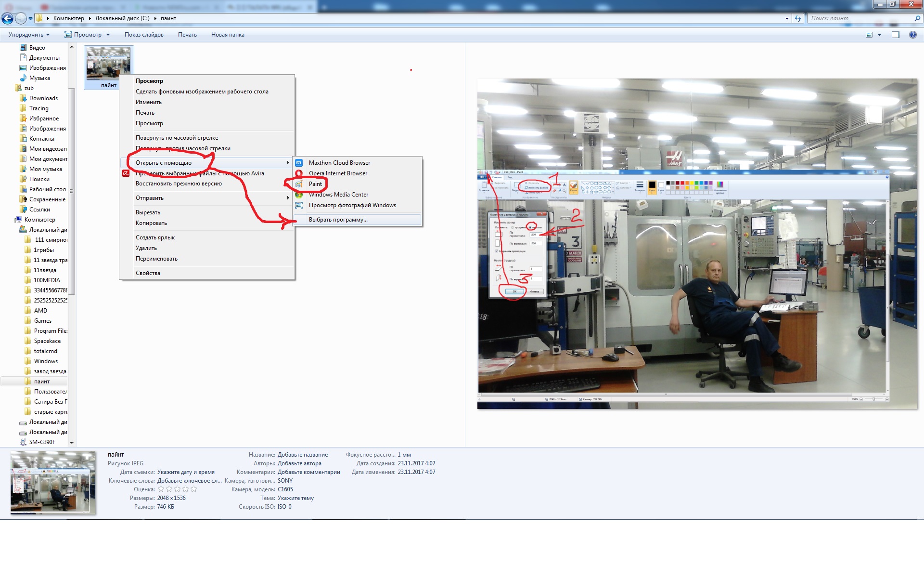Screen dimensions: 924x578
Task: Set rating to five stars
Action: 194,489
